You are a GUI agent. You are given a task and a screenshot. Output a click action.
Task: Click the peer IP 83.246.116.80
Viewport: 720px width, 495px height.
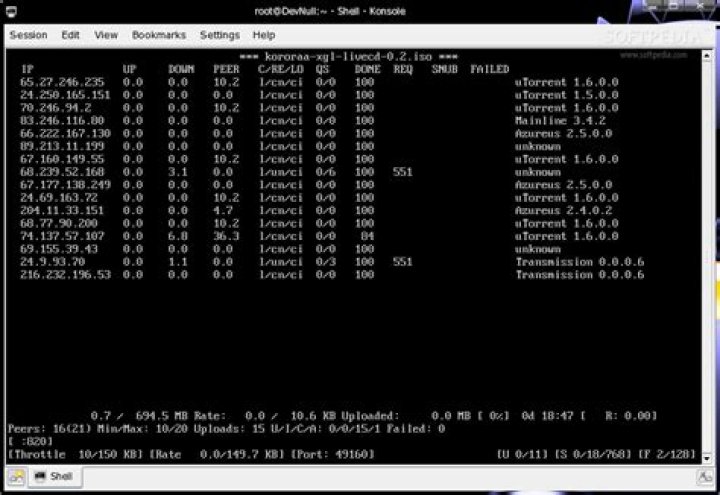coord(62,121)
